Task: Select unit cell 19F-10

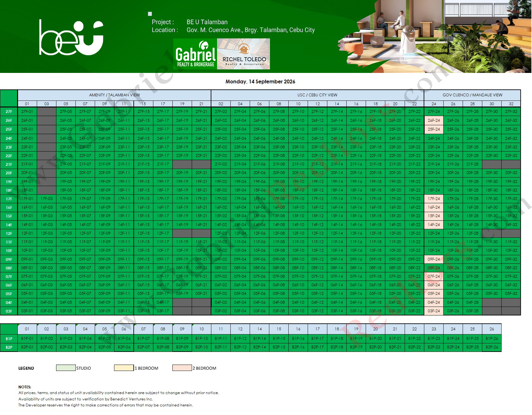Action: pos(298,182)
